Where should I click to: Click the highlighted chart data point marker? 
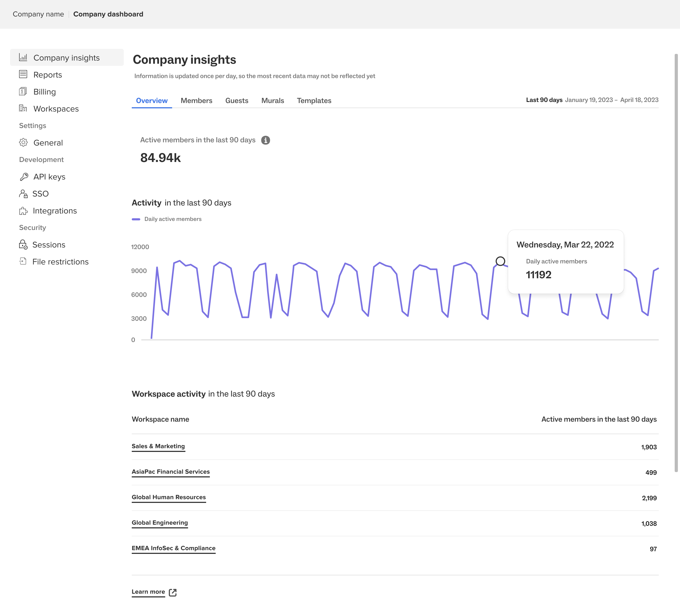pos(500,261)
